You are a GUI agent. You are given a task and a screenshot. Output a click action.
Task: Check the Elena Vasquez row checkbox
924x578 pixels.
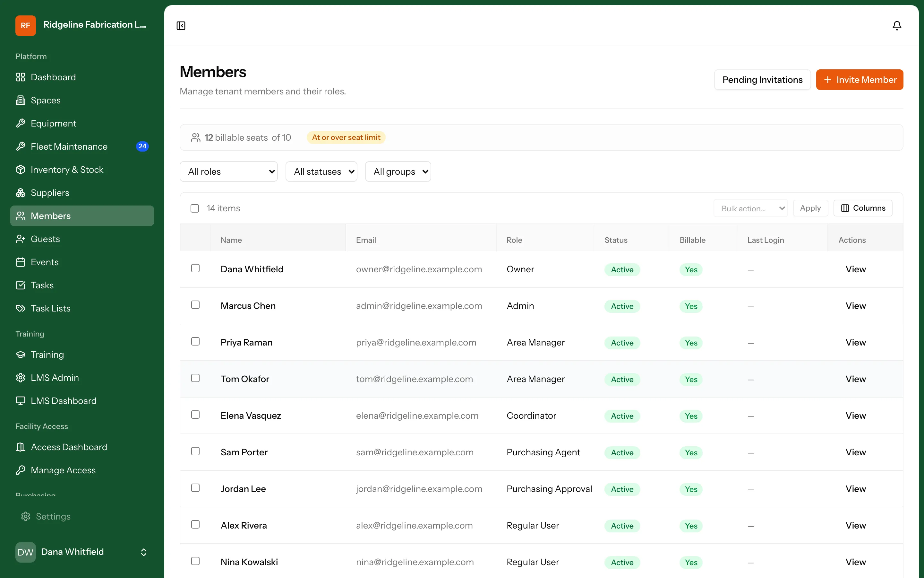pyautogui.click(x=195, y=415)
